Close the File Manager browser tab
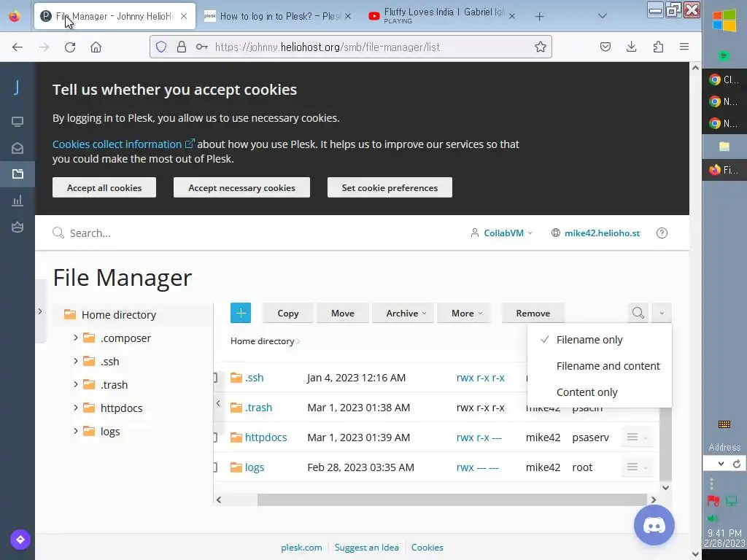This screenshot has width=747, height=560. pos(184,16)
